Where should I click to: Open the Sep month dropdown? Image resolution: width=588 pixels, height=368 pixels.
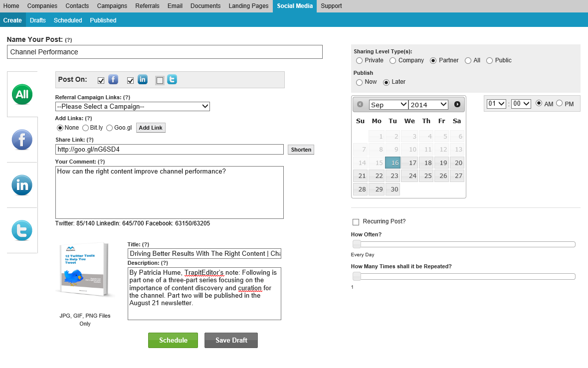pyautogui.click(x=389, y=105)
